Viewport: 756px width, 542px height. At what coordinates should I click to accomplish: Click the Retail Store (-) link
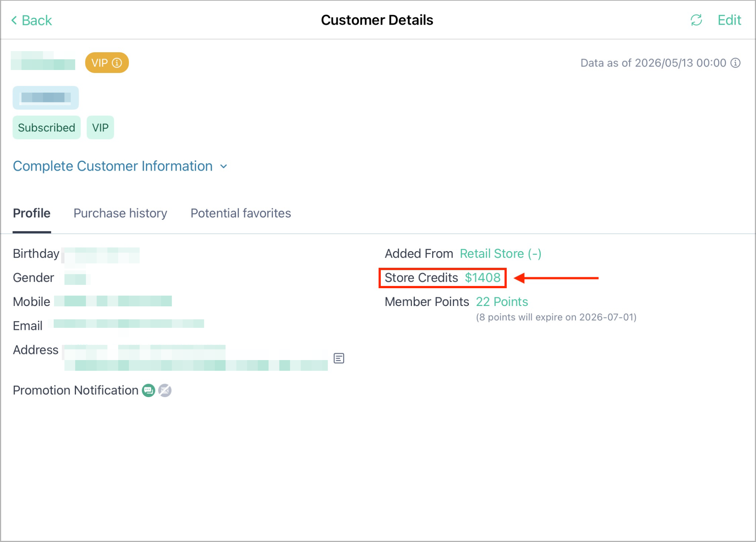tap(500, 254)
